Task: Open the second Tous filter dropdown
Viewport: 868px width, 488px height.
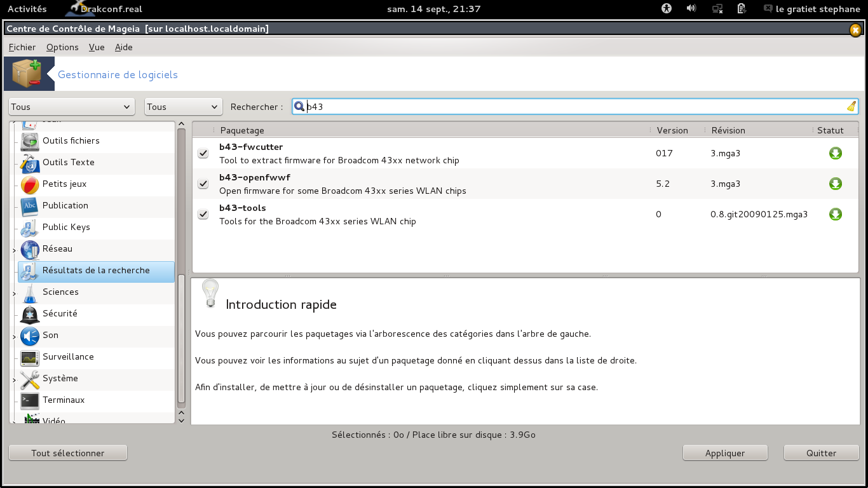Action: point(184,107)
